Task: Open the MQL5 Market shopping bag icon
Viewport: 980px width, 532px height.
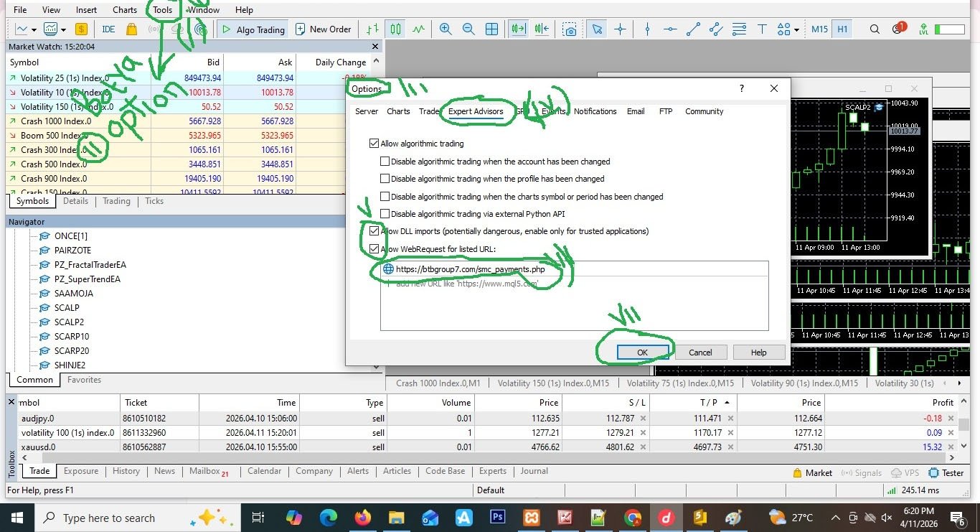Action: [131, 29]
